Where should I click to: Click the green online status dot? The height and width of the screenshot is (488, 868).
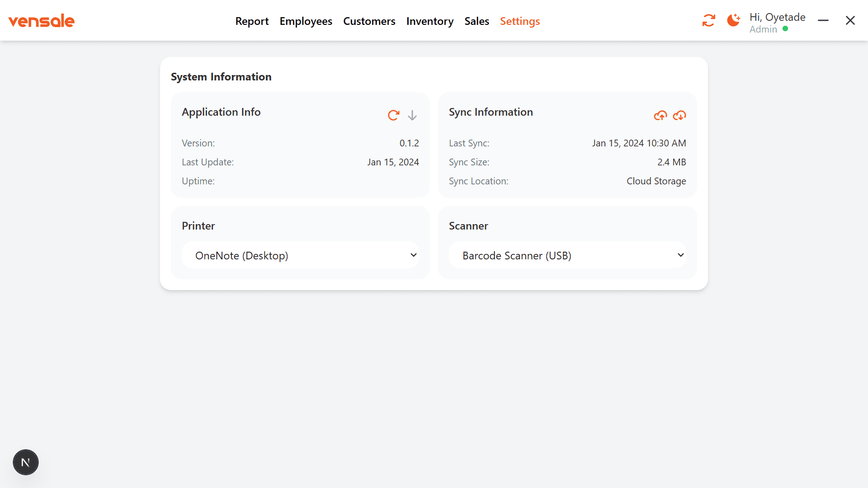(785, 29)
